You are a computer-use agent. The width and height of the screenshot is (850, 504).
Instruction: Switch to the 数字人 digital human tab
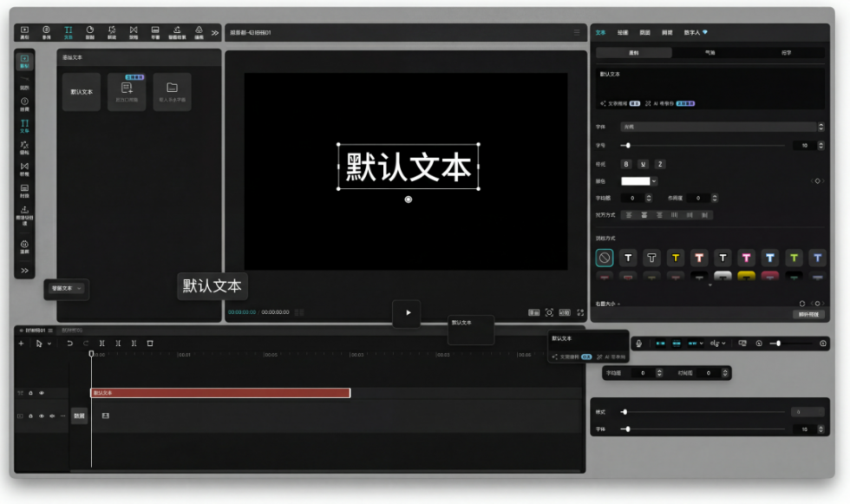point(694,31)
